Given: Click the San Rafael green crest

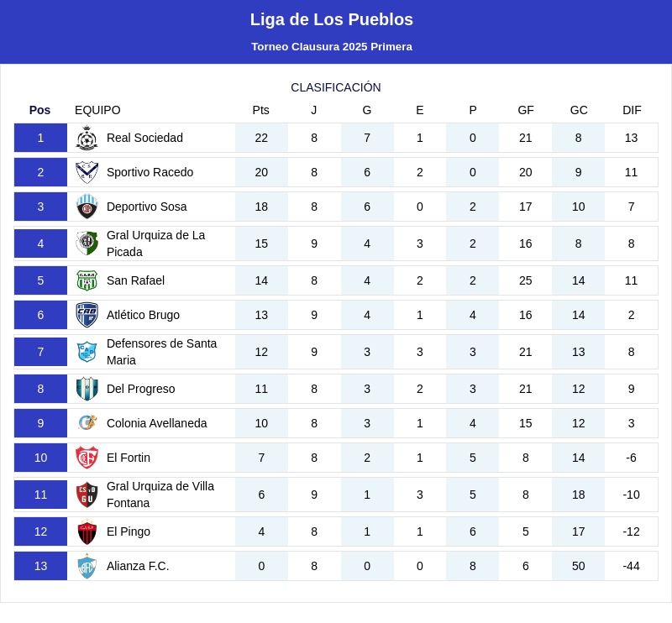Looking at the screenshot, I should click(x=87, y=280).
